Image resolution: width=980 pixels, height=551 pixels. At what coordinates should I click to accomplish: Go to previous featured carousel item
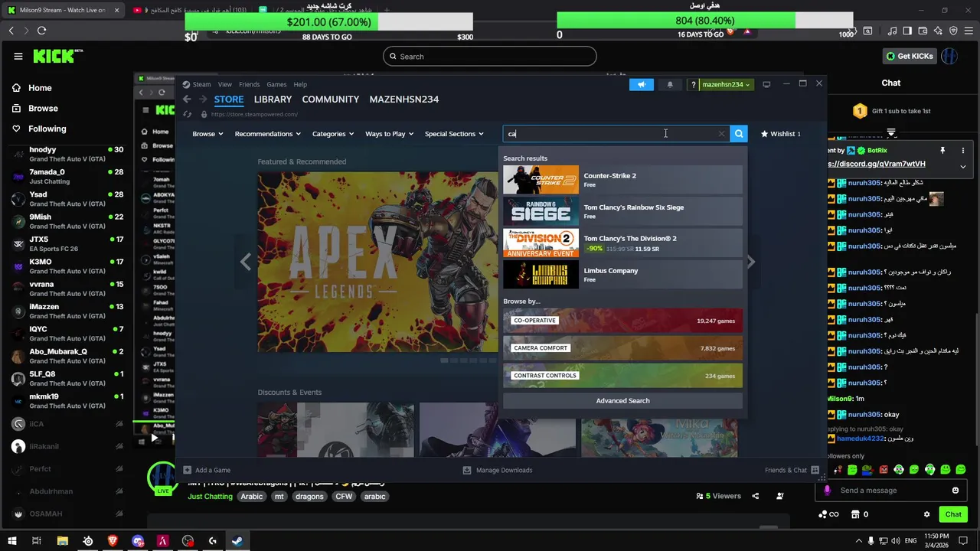[245, 262]
